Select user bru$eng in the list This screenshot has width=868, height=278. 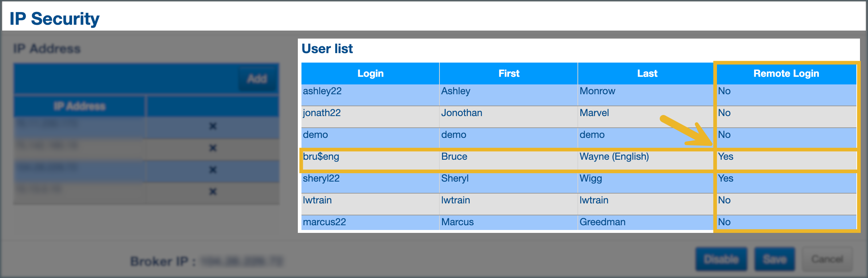click(x=321, y=156)
